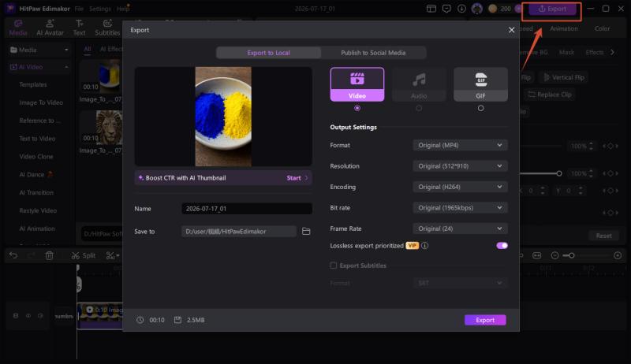Open the Bit rate dropdown Original (1965kbps)
Viewport: 631px width, 364px height.
[x=460, y=208]
